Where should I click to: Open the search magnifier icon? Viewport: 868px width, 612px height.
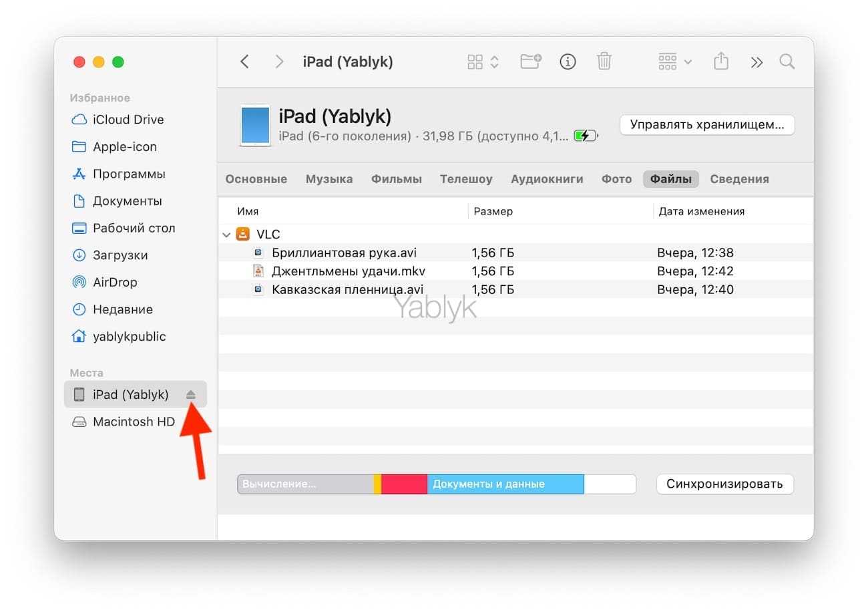tap(787, 62)
